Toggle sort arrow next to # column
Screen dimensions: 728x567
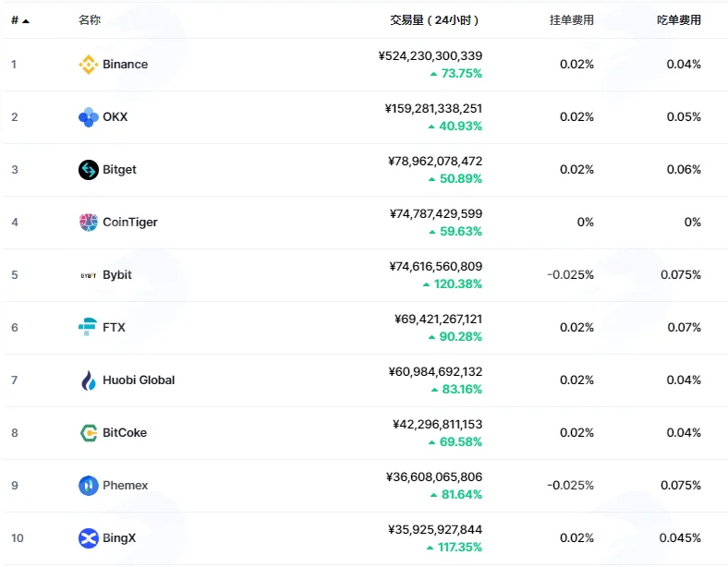(26, 21)
